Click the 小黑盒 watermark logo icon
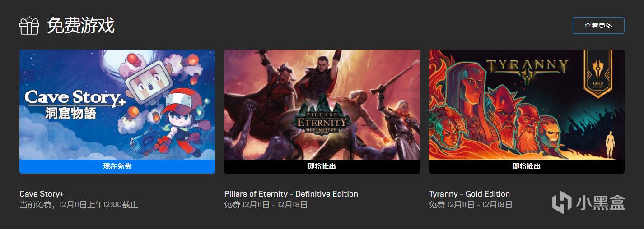 562,202
